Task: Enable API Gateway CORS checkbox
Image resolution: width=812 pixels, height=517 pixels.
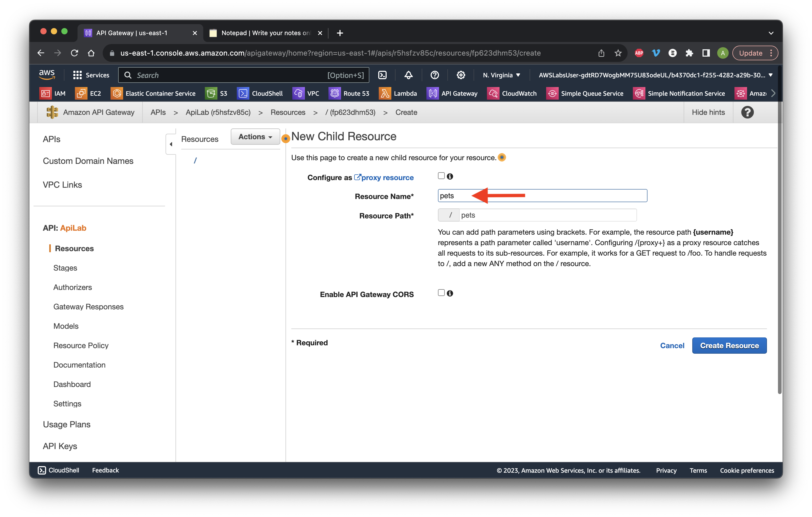Action: [441, 293]
